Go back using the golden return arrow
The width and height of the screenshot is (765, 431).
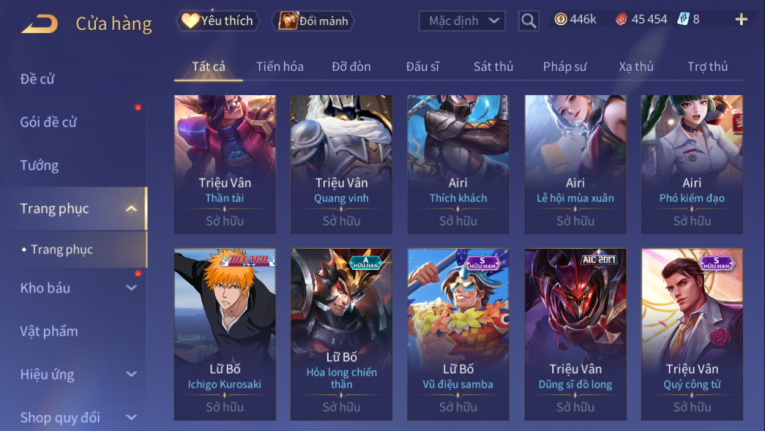tap(40, 24)
